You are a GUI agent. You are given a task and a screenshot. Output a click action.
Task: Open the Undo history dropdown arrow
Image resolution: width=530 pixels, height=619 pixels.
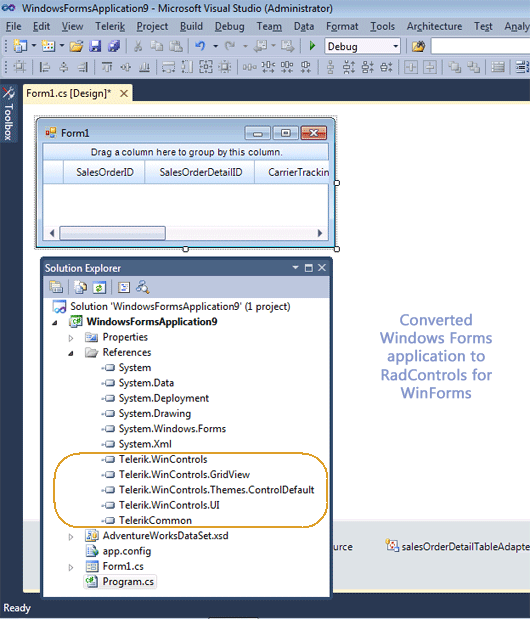tap(215, 46)
